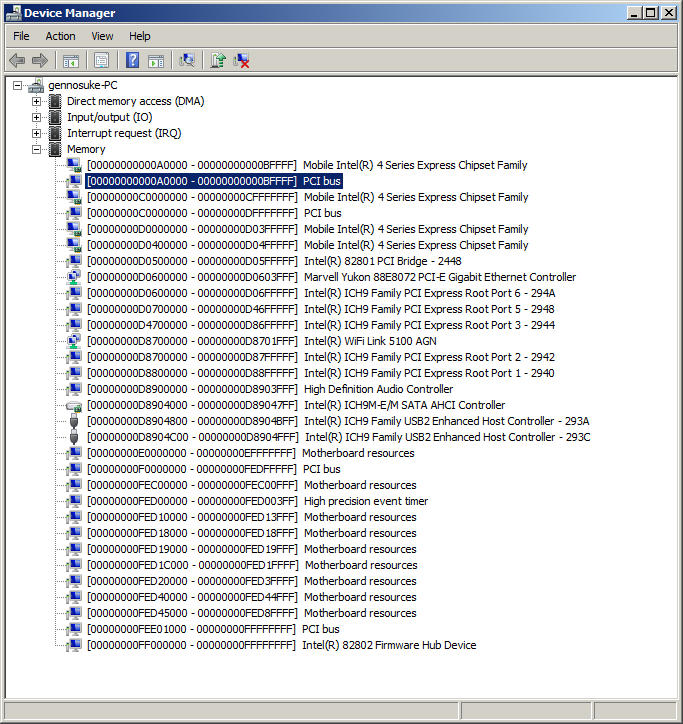Viewport: 683px width, 724px height.
Task: Click the Scan for hardware changes icon
Action: click(186, 61)
